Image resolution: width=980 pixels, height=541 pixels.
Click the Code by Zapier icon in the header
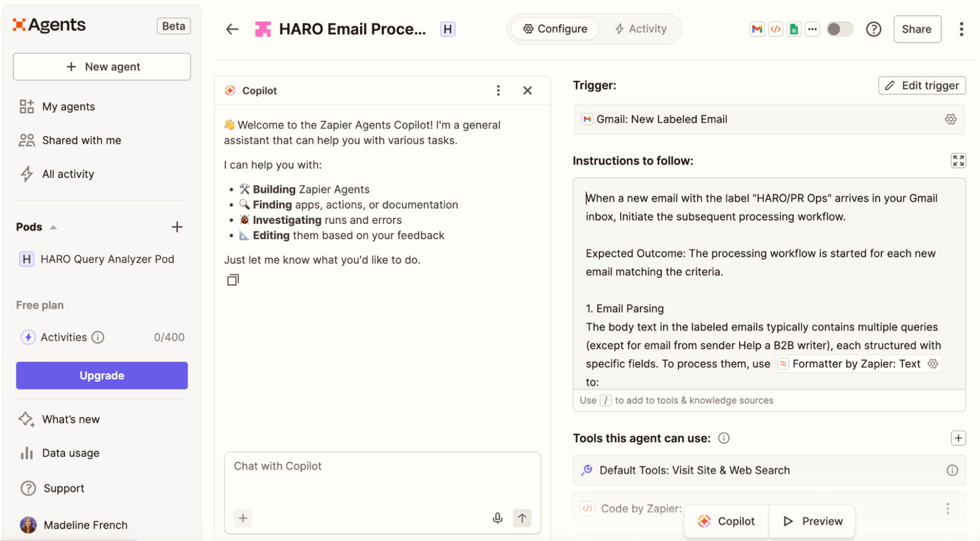tap(775, 29)
